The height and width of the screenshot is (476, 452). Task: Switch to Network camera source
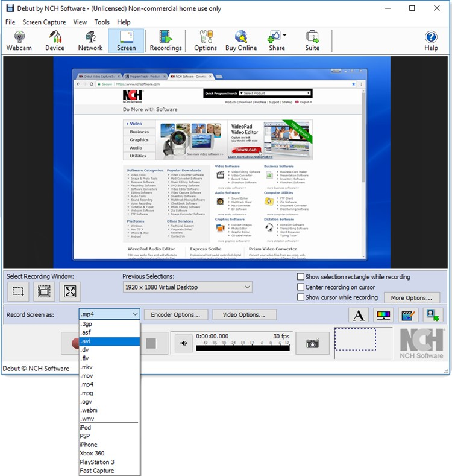point(90,41)
